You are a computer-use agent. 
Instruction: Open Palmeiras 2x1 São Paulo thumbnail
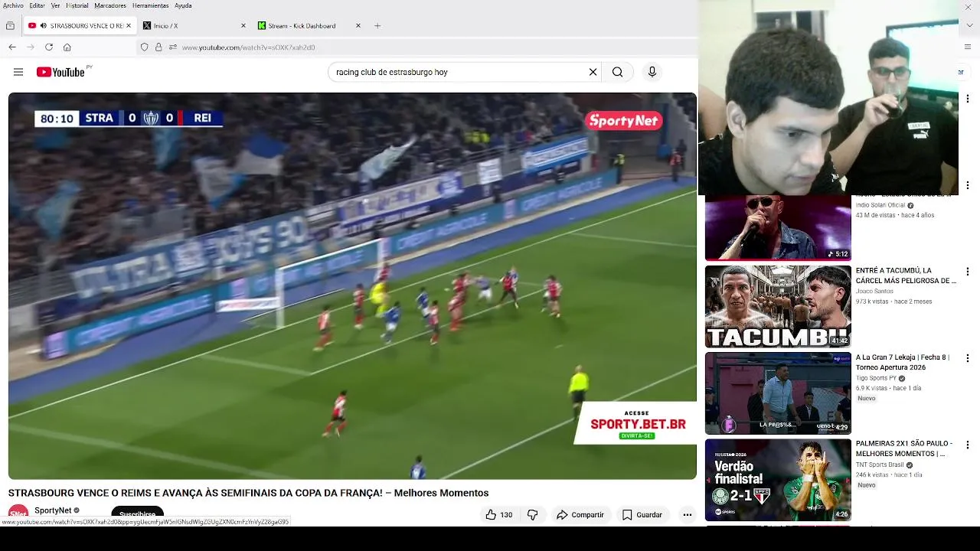coord(778,480)
